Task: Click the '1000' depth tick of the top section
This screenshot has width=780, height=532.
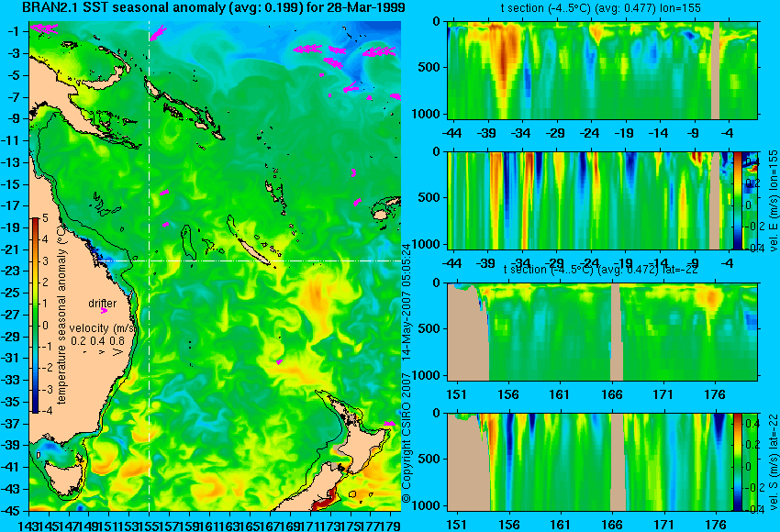Action: pos(427,114)
